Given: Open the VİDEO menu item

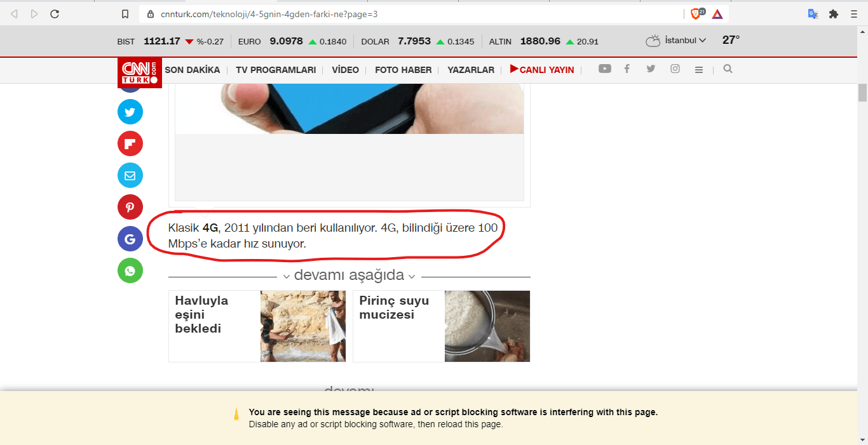Looking at the screenshot, I should tap(345, 70).
